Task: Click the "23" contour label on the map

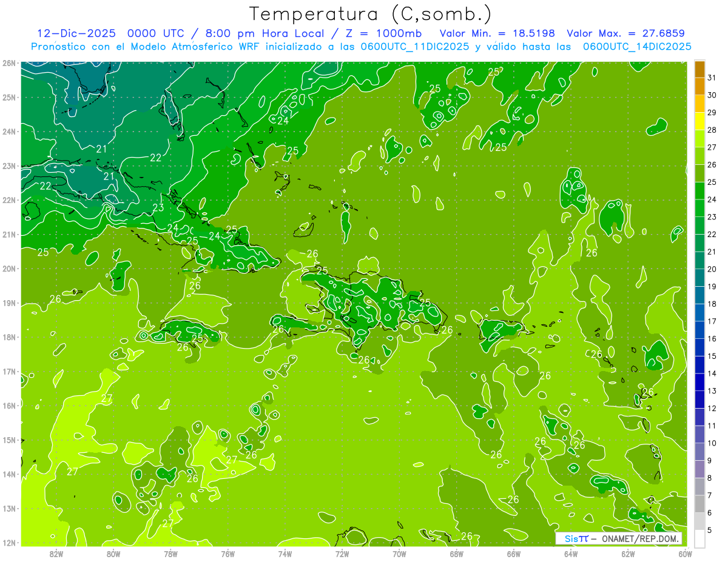Action: tap(158, 208)
